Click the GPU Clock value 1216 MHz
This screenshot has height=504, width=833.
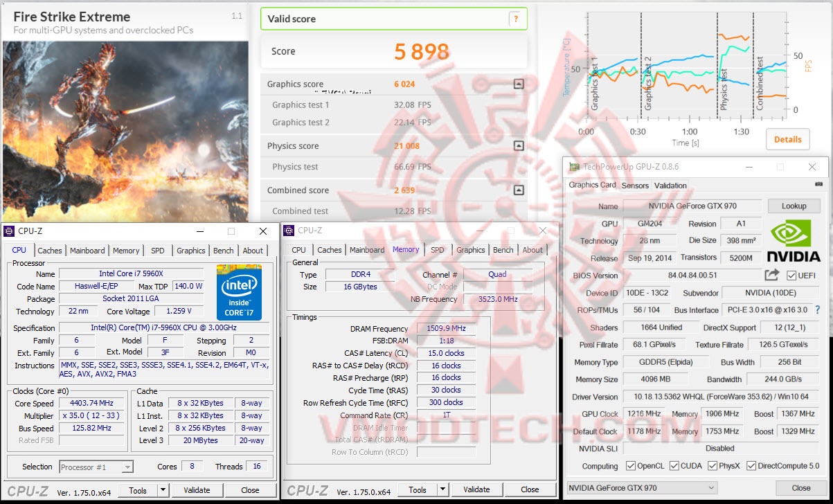(643, 414)
